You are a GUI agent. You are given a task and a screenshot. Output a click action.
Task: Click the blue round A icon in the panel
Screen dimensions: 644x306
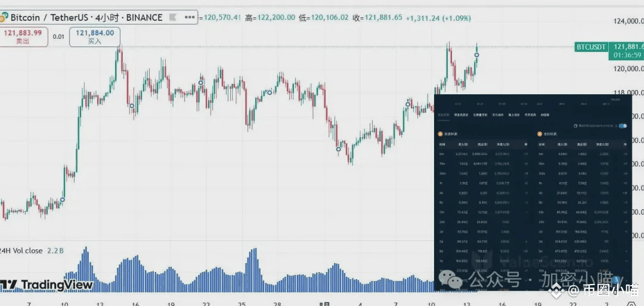[x=615, y=280]
